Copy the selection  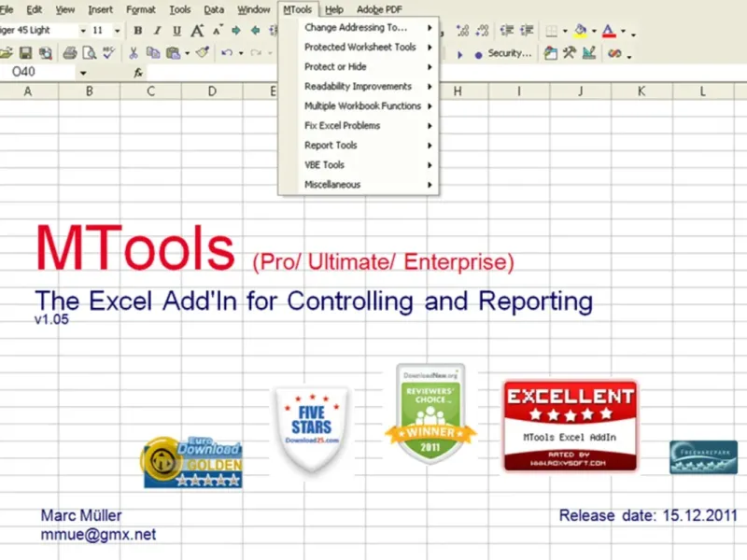click(153, 53)
